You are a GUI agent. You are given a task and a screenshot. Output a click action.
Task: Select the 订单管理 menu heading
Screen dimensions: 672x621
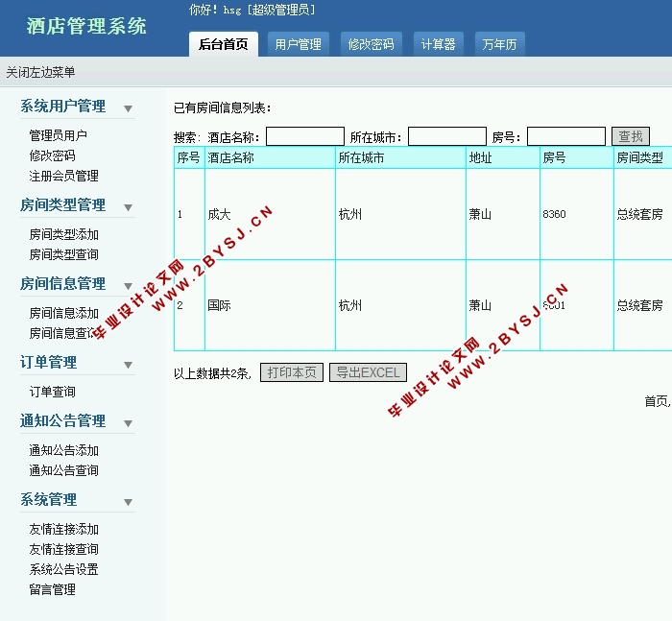(x=48, y=362)
